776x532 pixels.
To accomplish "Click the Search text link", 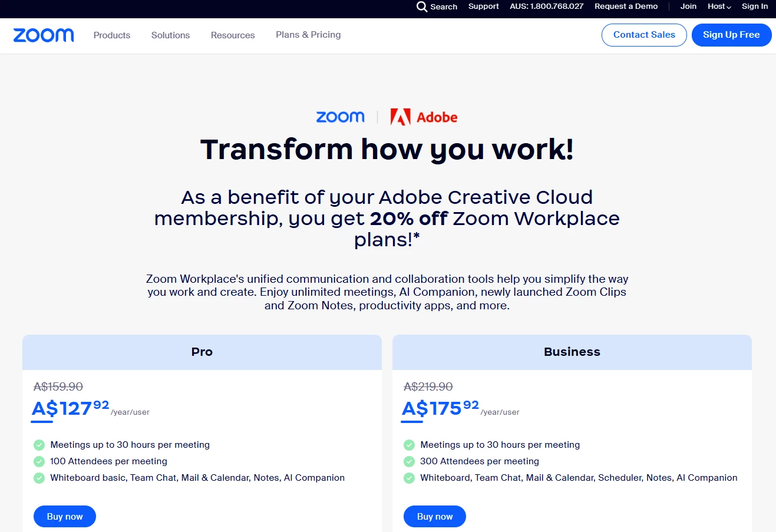I will point(444,6).
